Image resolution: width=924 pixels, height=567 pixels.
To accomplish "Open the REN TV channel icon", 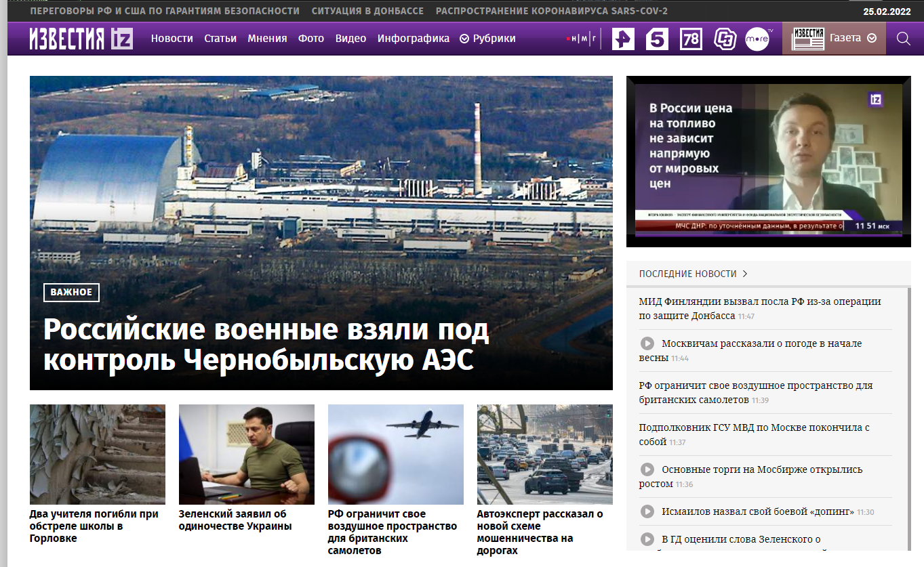I will click(x=623, y=39).
